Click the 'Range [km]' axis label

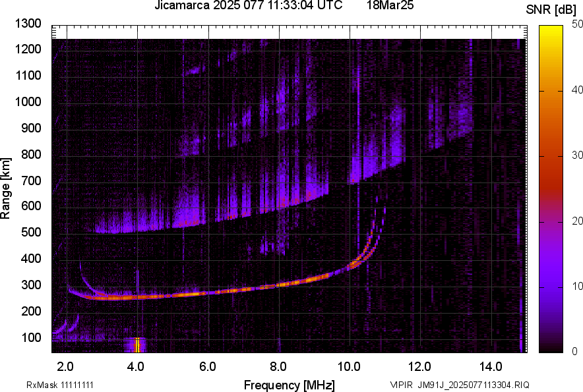tap(5, 188)
